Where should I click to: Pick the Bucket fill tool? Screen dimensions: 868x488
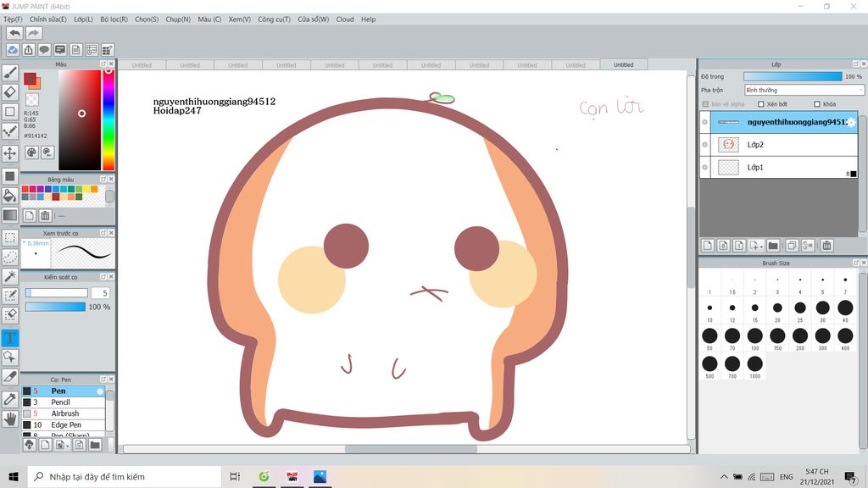[10, 196]
